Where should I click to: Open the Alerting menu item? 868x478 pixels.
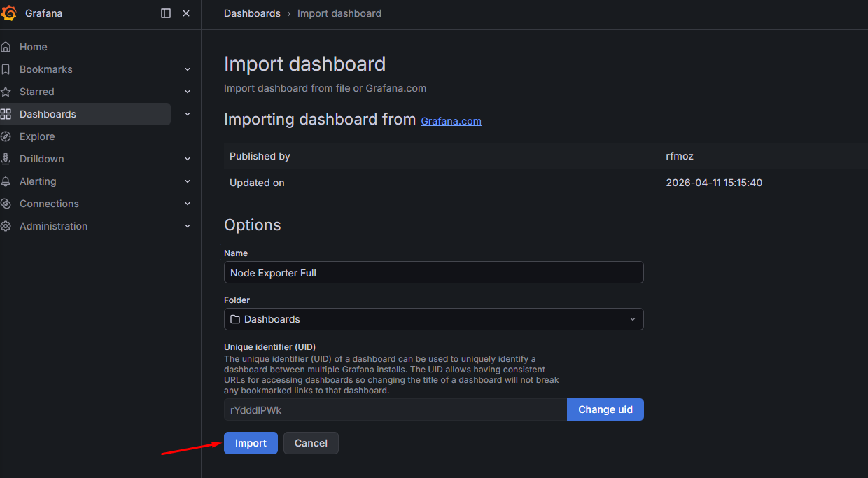(38, 181)
